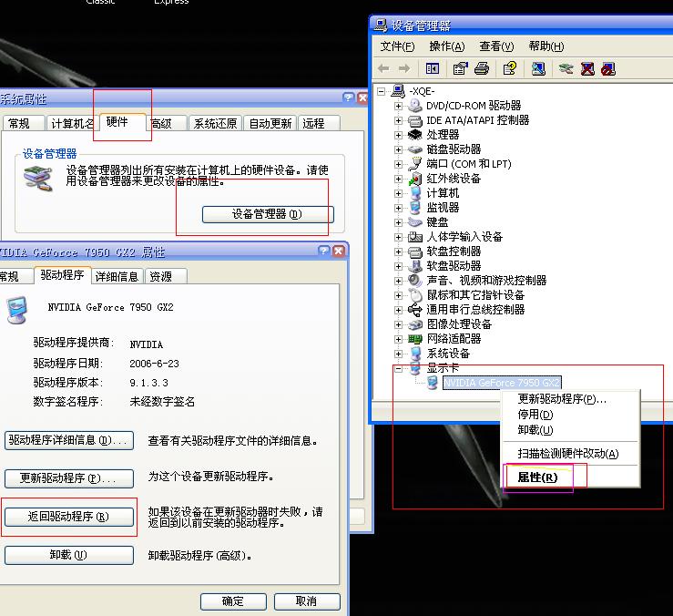The image size is (673, 616).
Task: Click the 返回驱动程序(R) button
Action: coord(68,517)
